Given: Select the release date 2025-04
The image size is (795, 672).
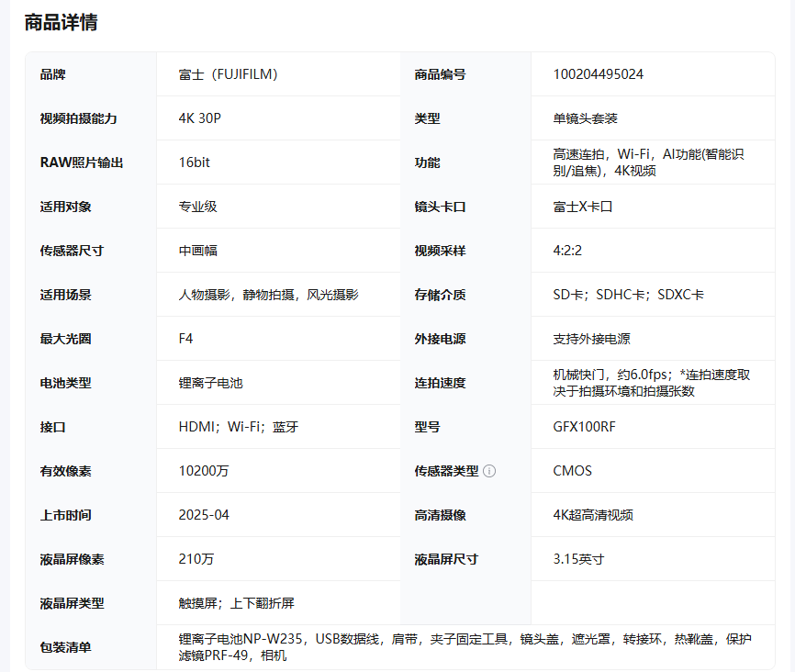Looking at the screenshot, I should [204, 516].
